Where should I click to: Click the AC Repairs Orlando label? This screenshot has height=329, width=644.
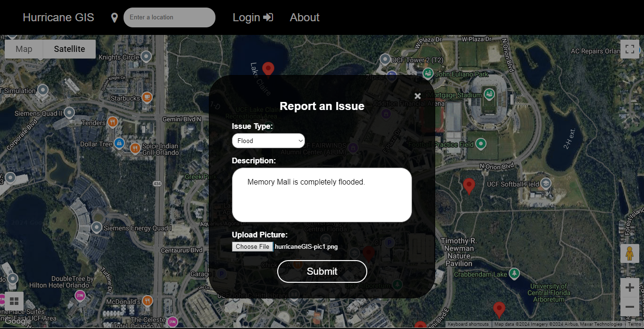[x=596, y=51]
